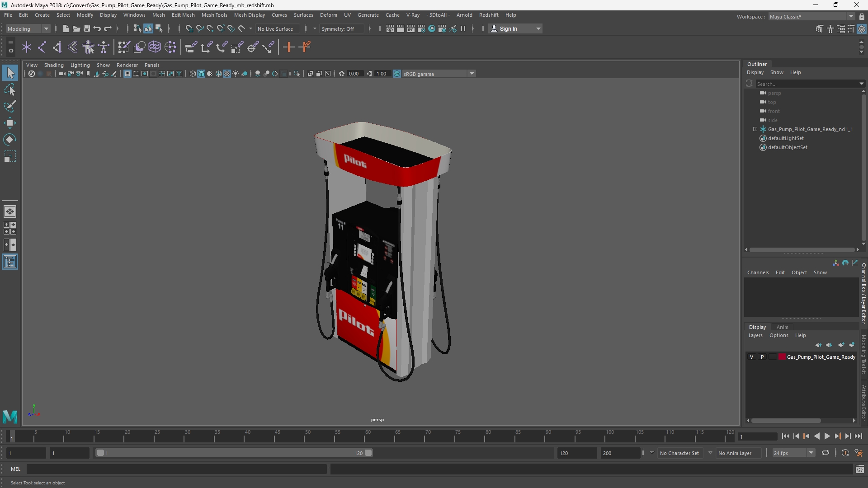Toggle playback P of Gas_Pump_Pilot_Game_Ready layer
Image resolution: width=868 pixels, height=488 pixels.
click(762, 357)
